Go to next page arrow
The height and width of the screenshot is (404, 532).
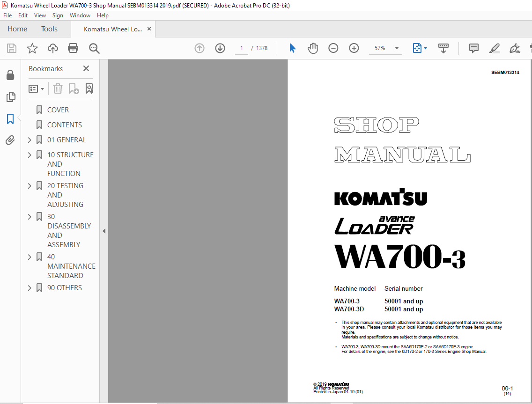tap(220, 48)
